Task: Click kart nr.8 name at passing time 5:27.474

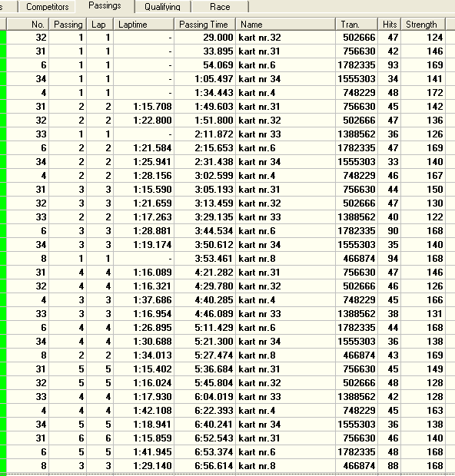Action: pyautogui.click(x=285, y=355)
